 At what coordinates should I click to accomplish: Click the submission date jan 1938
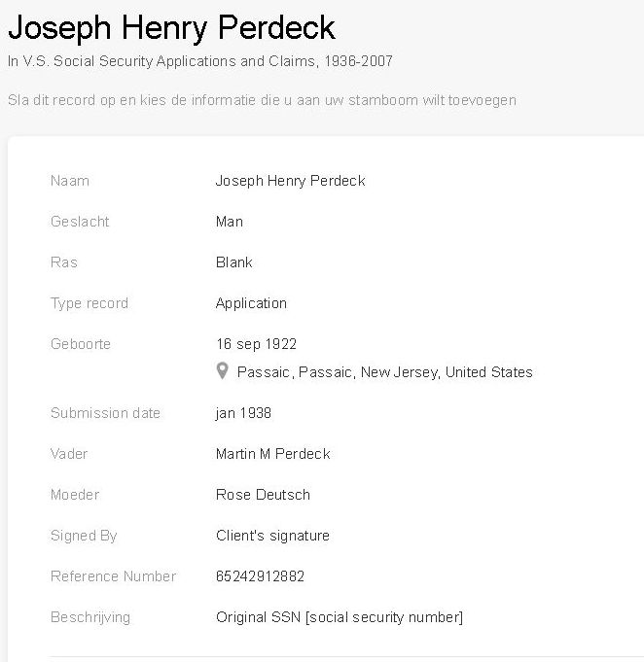(243, 413)
